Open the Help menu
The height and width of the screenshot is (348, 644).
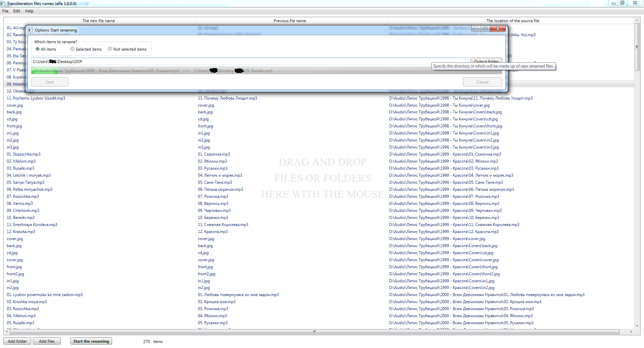29,11
